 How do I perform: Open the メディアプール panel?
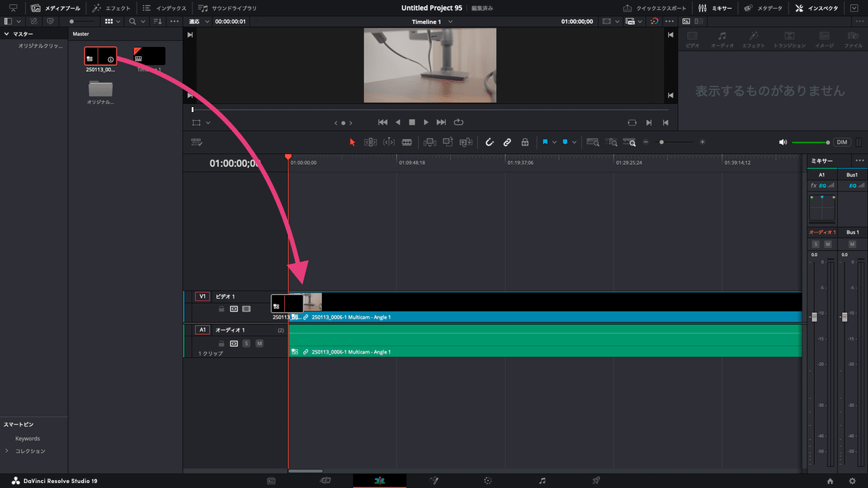coord(56,8)
